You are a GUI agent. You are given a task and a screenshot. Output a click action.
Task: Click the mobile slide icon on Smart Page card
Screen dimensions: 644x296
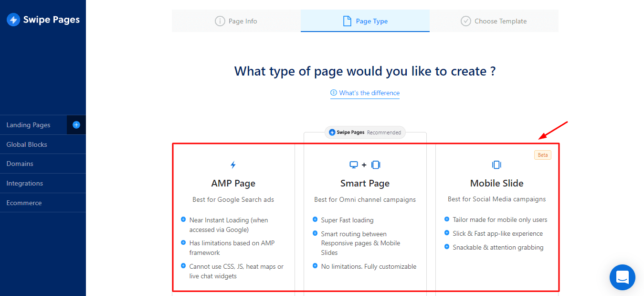tap(376, 165)
